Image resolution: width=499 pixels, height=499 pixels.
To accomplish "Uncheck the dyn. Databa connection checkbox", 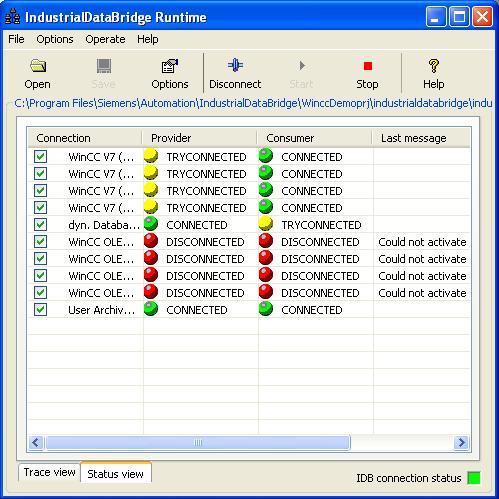I will click(40, 224).
